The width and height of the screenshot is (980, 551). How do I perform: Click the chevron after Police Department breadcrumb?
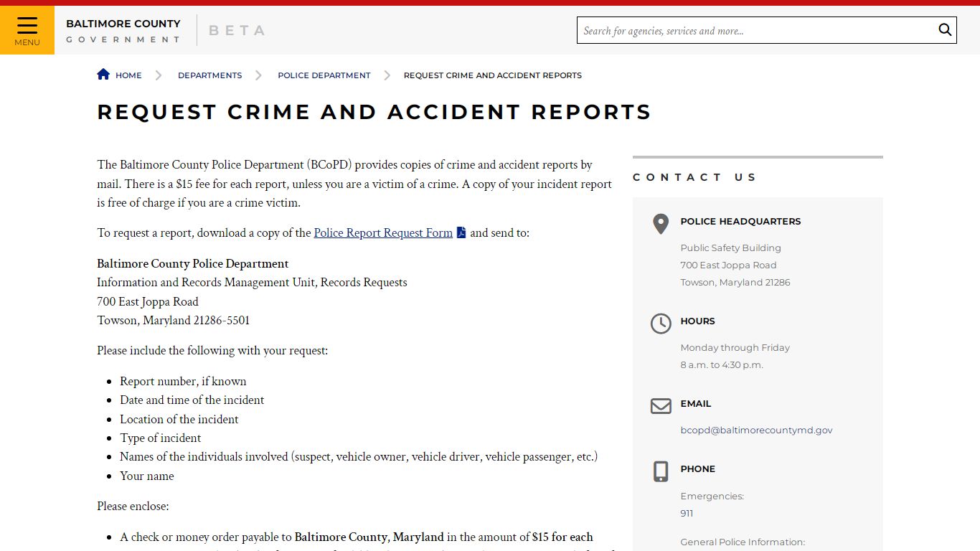click(x=387, y=75)
